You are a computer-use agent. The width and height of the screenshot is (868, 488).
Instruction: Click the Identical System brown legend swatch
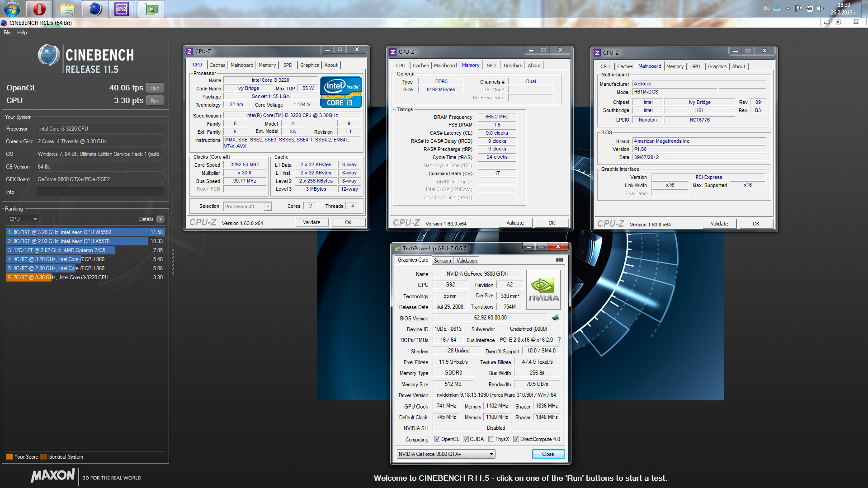click(x=43, y=457)
